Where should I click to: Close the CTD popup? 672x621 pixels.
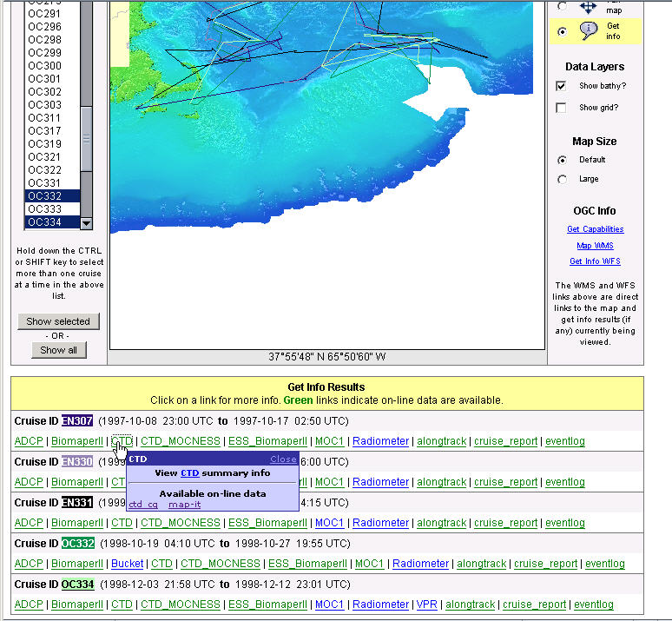pos(283,459)
